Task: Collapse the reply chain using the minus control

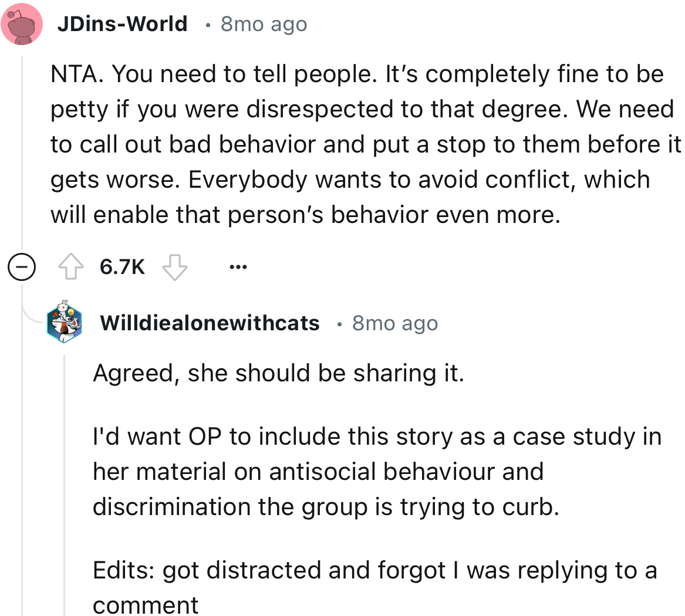Action: [x=21, y=268]
